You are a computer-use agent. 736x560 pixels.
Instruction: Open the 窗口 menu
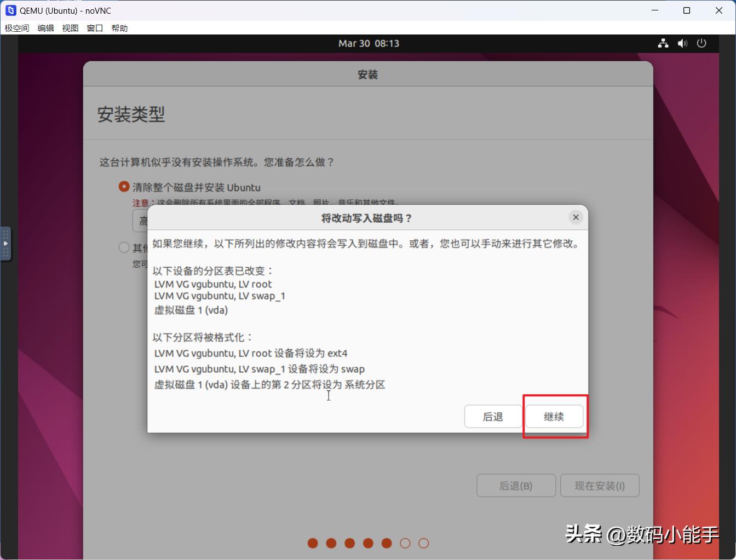point(95,28)
